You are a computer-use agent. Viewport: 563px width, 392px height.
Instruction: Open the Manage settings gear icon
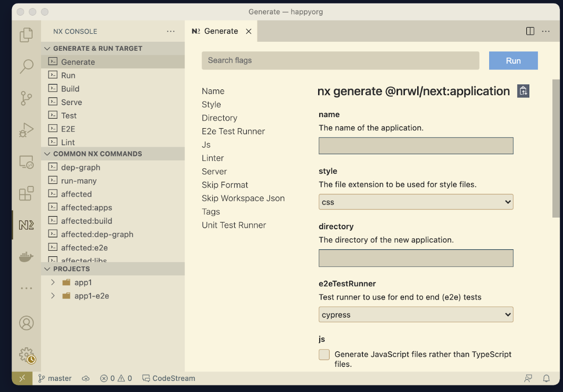[x=26, y=355]
